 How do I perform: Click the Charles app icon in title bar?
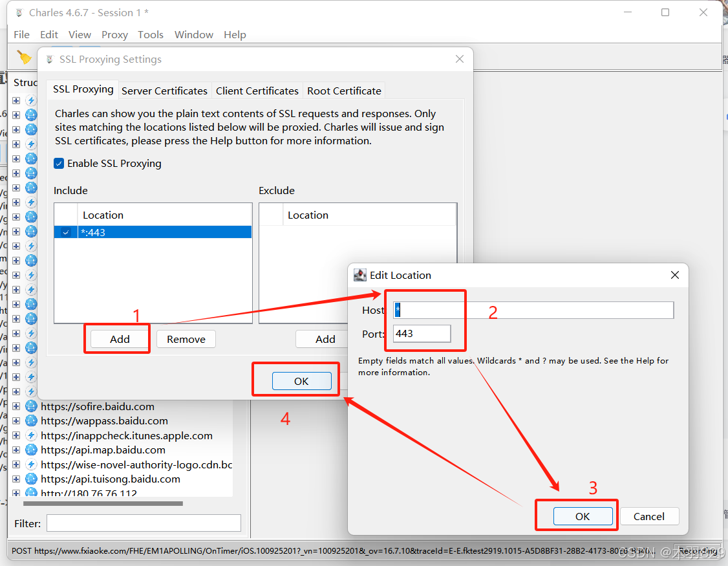click(x=19, y=12)
